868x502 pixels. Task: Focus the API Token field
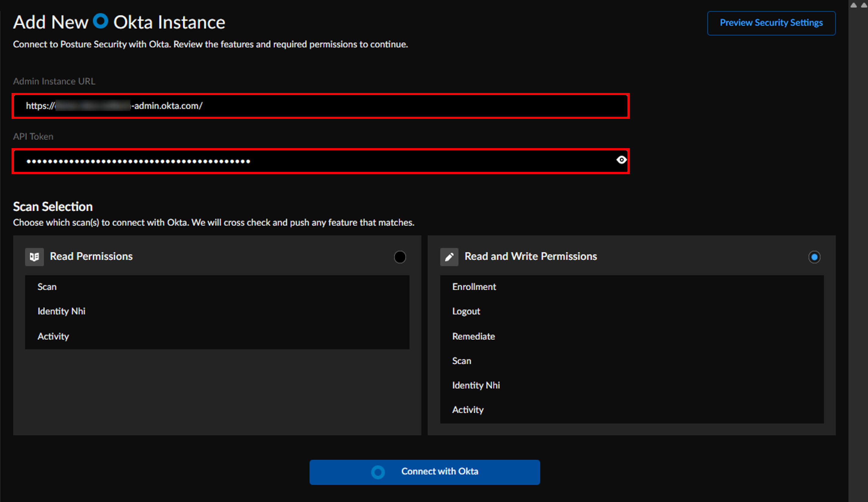[x=321, y=161]
